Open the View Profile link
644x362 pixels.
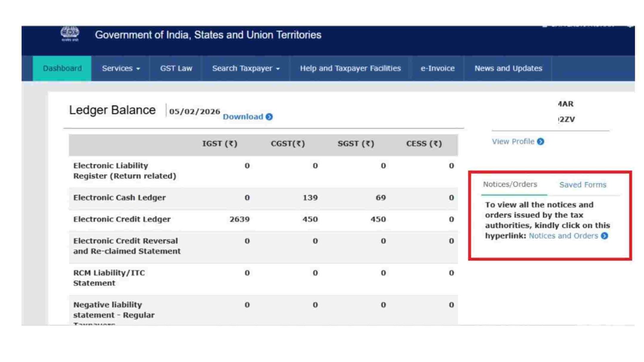pyautogui.click(x=513, y=142)
